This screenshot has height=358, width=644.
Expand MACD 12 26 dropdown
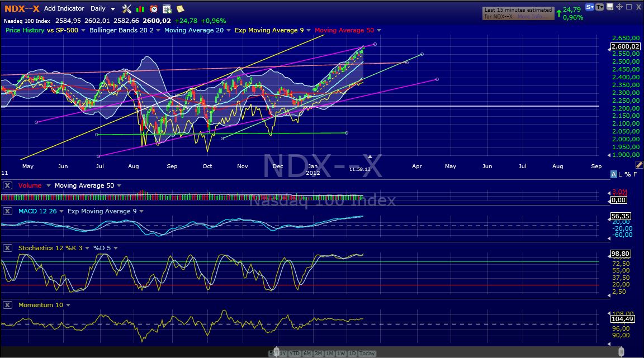click(61, 212)
